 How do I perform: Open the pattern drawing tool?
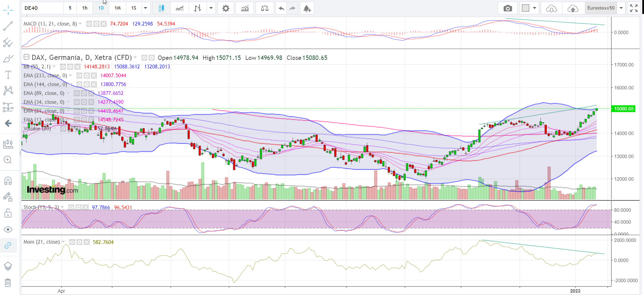8,91
